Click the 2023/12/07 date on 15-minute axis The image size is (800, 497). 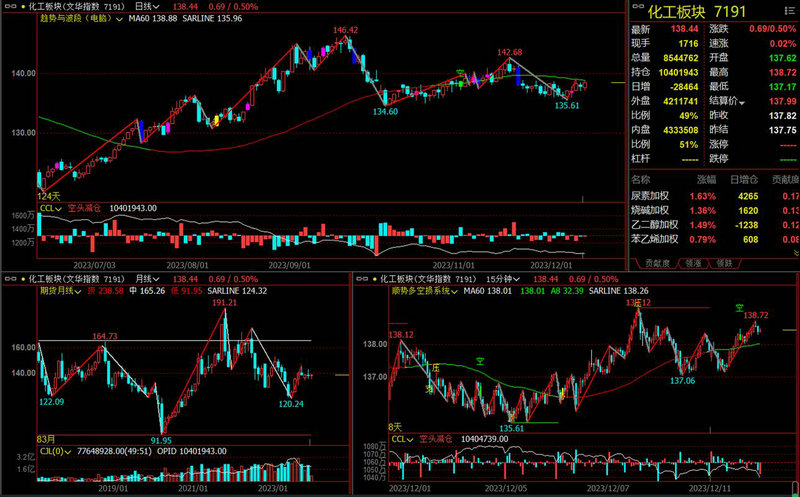tap(607, 489)
